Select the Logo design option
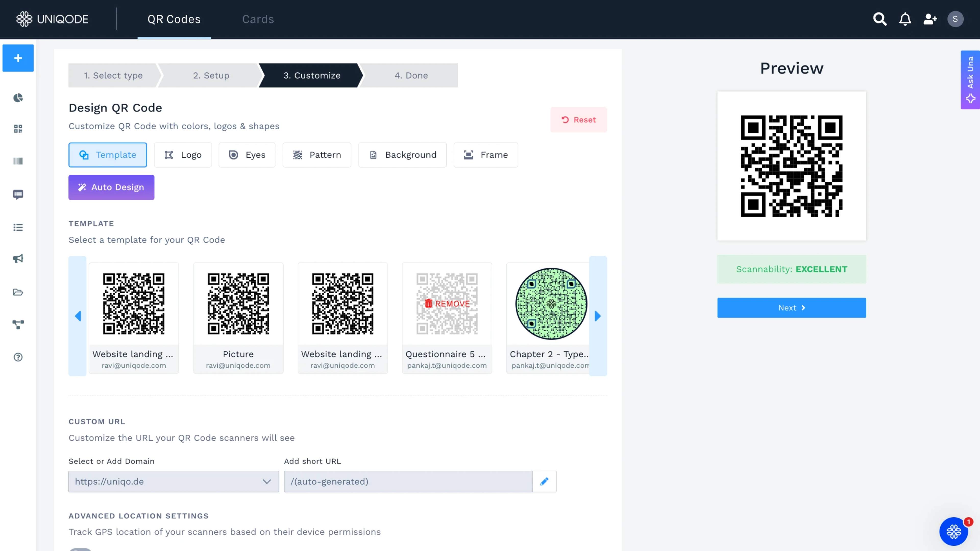Screen dimensions: 980x551 (x=183, y=155)
